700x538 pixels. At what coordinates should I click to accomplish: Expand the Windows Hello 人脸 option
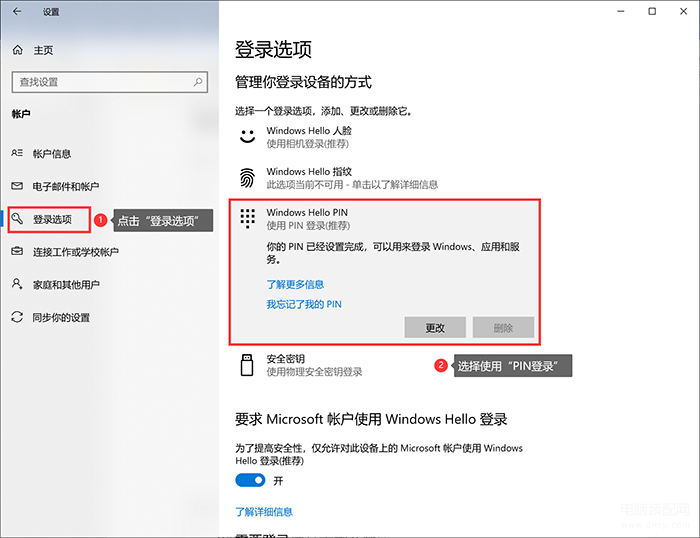point(309,131)
